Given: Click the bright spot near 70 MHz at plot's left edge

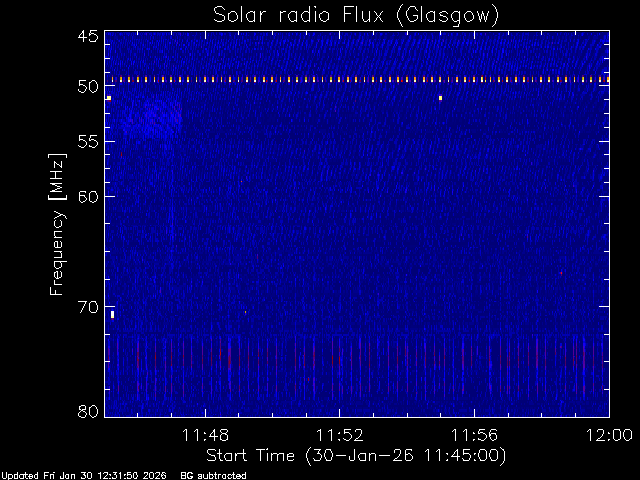Looking at the screenshot, I should (113, 314).
